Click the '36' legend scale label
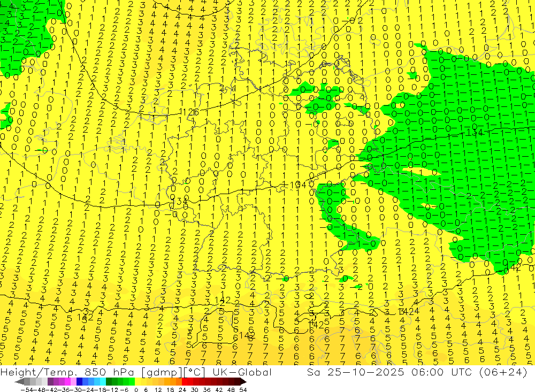Screen dimensions: 535x392 point(207,390)
